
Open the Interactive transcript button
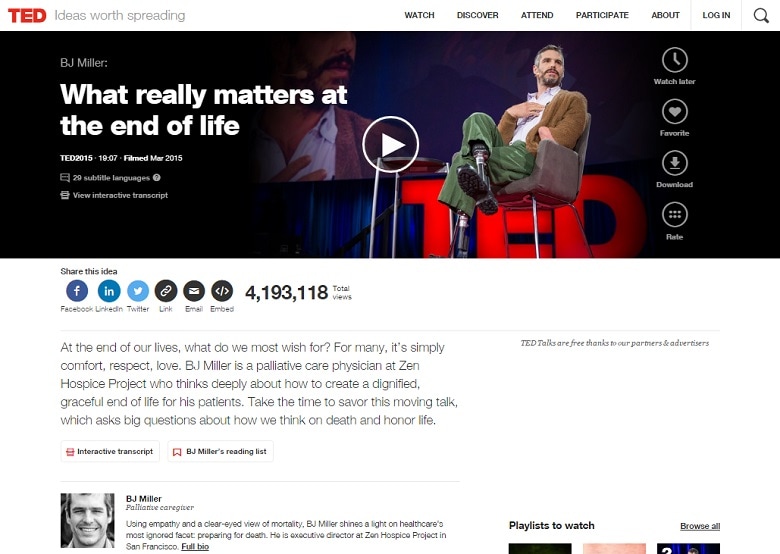(x=110, y=451)
